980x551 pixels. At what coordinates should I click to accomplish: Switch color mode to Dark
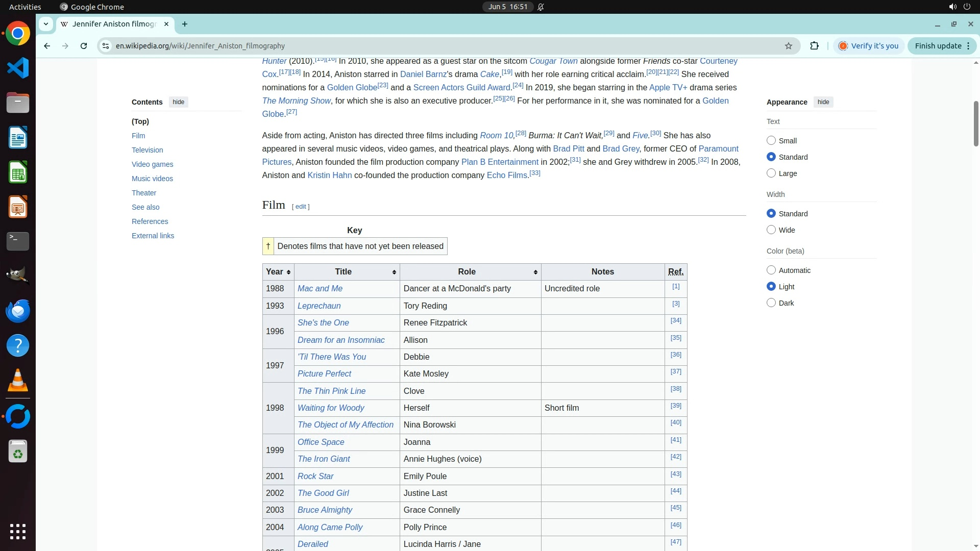(x=771, y=303)
